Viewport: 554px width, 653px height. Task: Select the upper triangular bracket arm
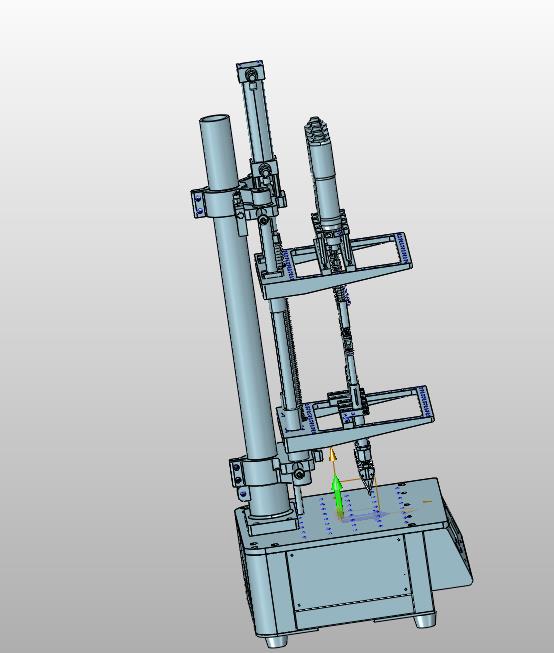(x=333, y=267)
